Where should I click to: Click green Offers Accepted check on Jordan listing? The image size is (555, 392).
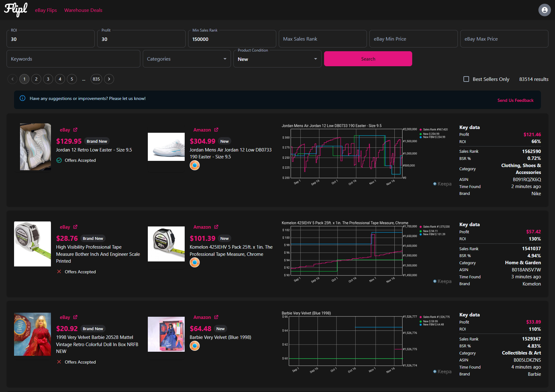(59, 160)
